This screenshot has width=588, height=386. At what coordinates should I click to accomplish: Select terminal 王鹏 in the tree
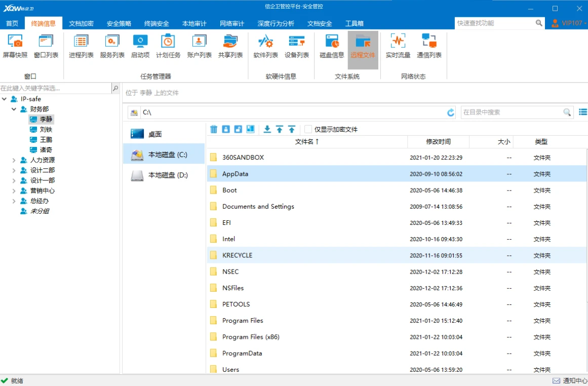tap(42, 139)
